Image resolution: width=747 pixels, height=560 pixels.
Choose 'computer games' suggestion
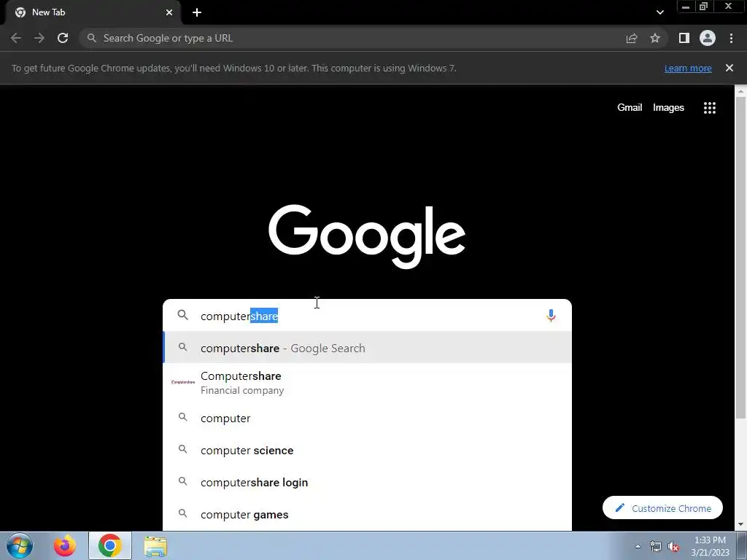pyautogui.click(x=368, y=515)
